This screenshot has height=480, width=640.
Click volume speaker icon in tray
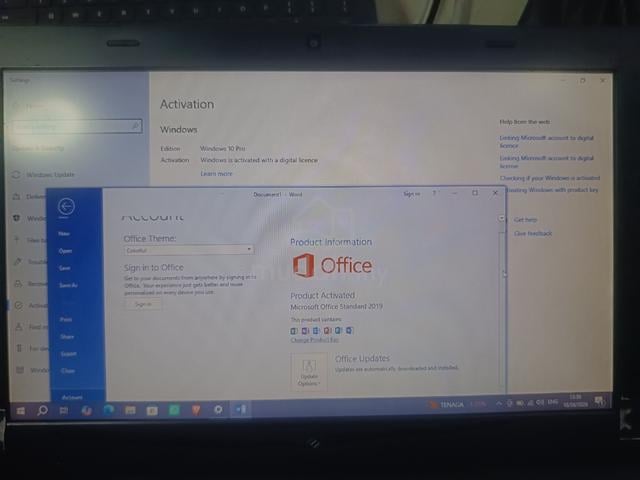pyautogui.click(x=540, y=402)
